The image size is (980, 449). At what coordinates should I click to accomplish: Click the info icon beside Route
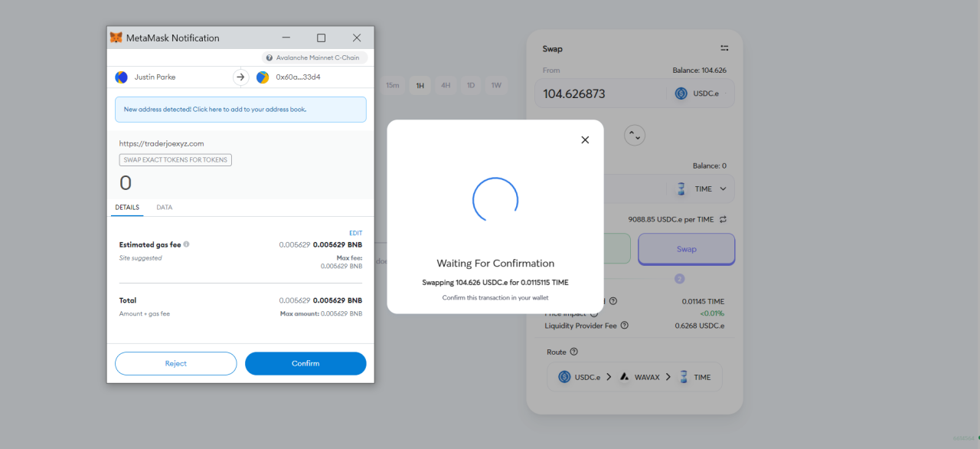[574, 352]
